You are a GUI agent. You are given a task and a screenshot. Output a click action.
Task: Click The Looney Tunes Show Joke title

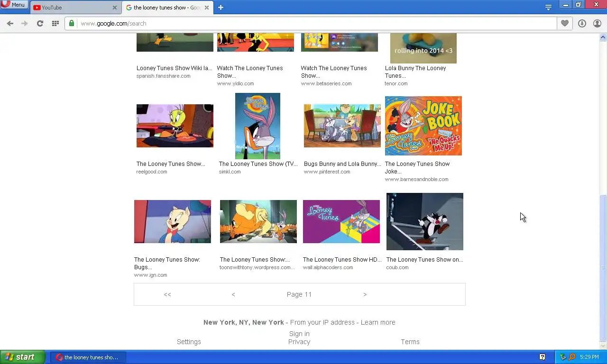pyautogui.click(x=417, y=168)
